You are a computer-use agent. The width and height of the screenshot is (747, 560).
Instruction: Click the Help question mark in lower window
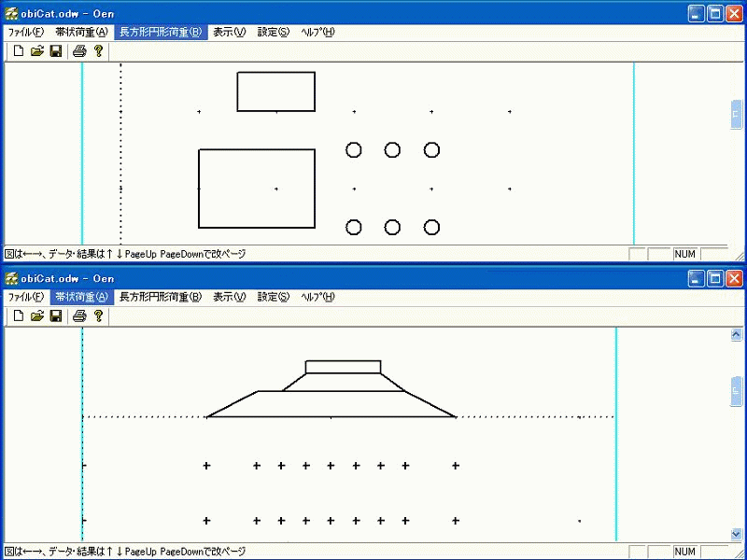pos(98,316)
